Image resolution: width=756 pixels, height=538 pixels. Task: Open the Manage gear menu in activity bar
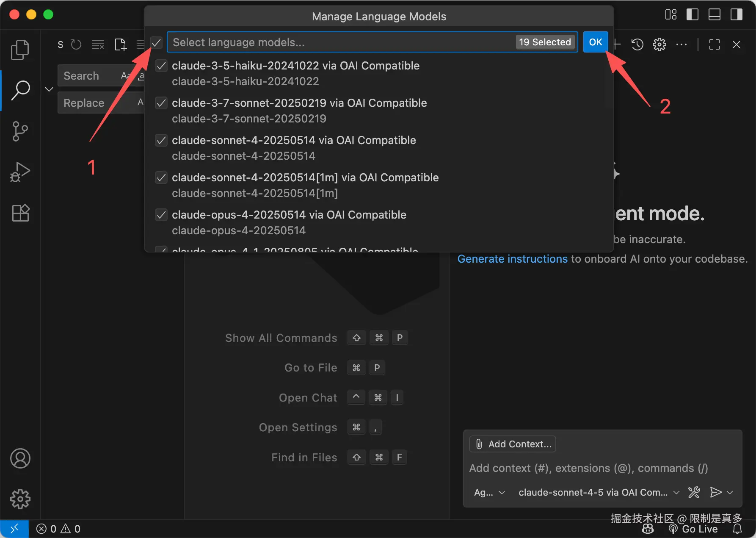coord(20,499)
